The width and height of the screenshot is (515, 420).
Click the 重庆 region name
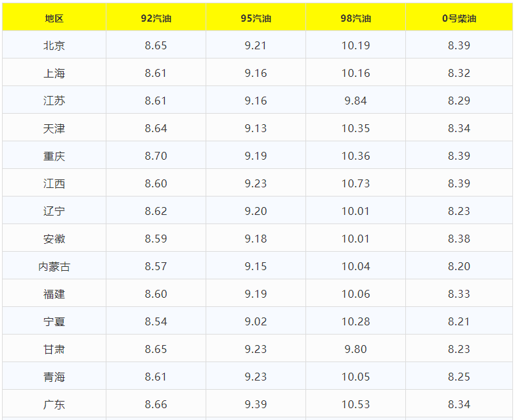[x=54, y=156]
